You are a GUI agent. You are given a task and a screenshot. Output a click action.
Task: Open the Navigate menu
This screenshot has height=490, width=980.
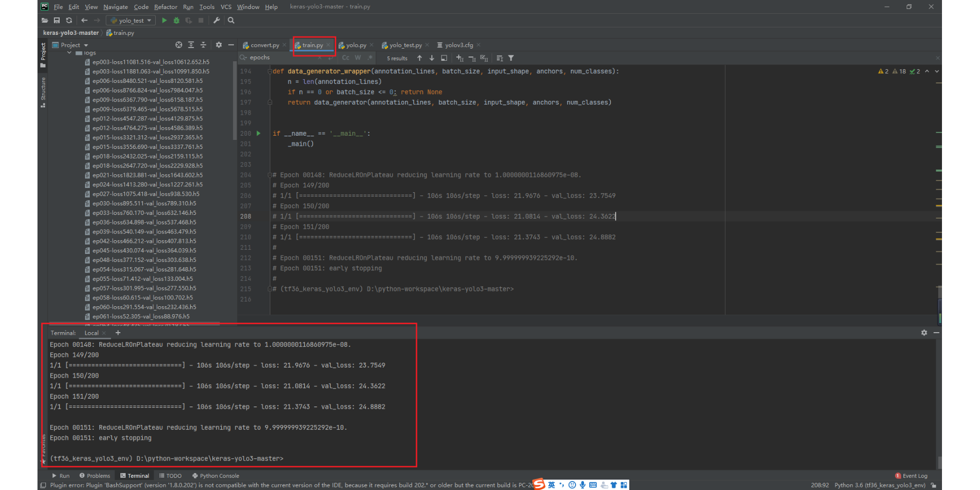point(116,7)
